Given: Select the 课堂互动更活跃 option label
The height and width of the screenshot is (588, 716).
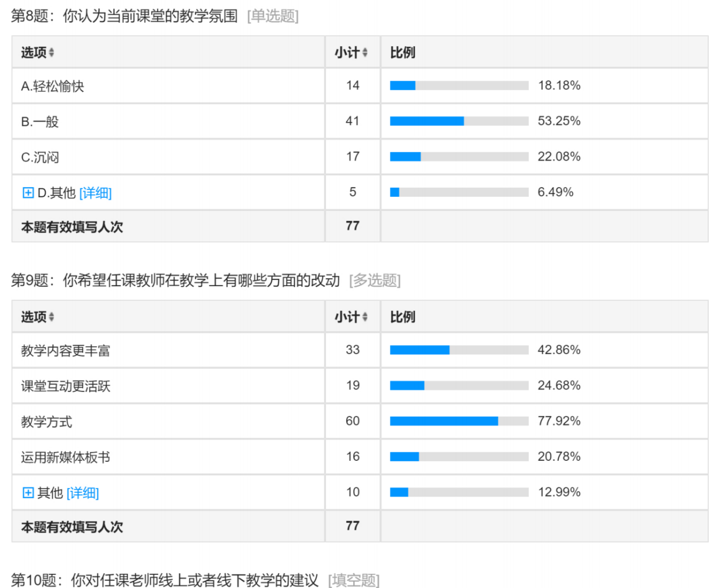Looking at the screenshot, I should pyautogui.click(x=66, y=387).
